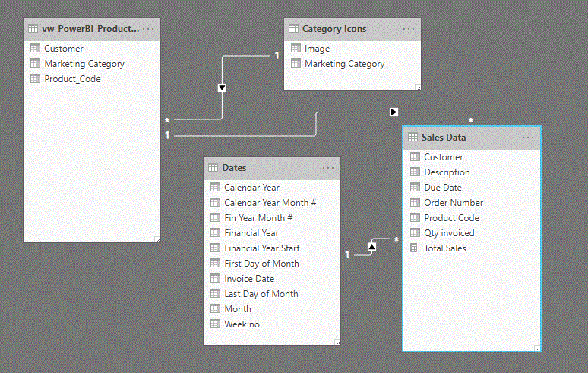Select Calendar Year Month # field
The image size is (588, 373).
272,203
